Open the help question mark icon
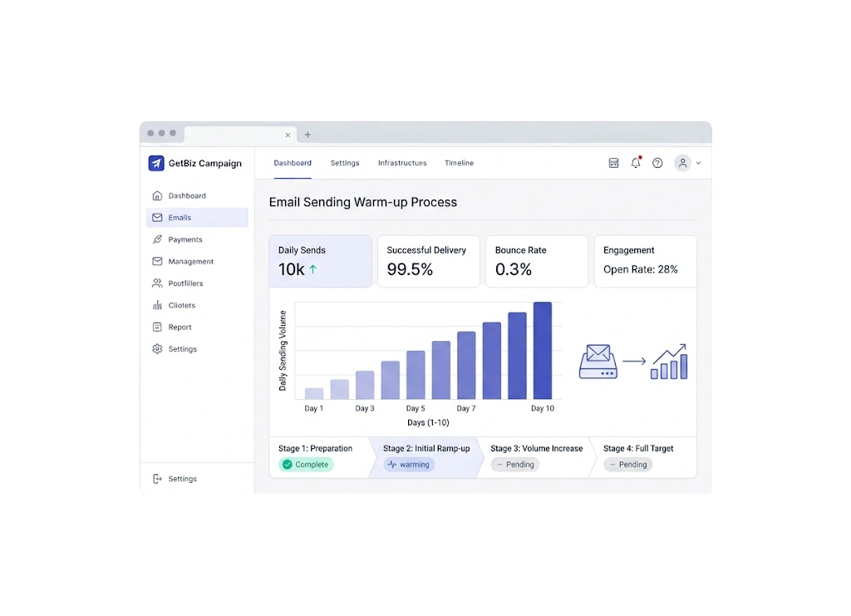The width and height of the screenshot is (851, 616). click(x=657, y=163)
